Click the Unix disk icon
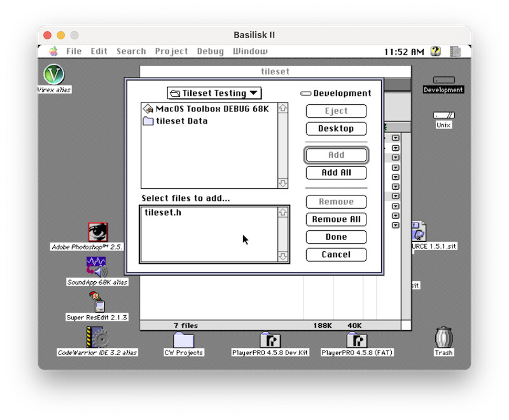Image resolution: width=509 pixels, height=420 pixels. click(x=443, y=115)
